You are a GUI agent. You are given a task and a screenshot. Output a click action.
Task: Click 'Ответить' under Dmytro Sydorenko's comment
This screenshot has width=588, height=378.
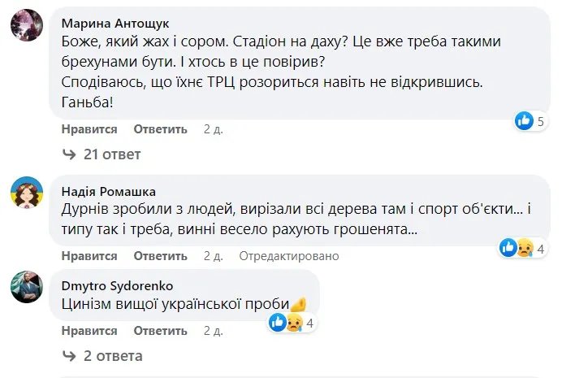pos(160,331)
